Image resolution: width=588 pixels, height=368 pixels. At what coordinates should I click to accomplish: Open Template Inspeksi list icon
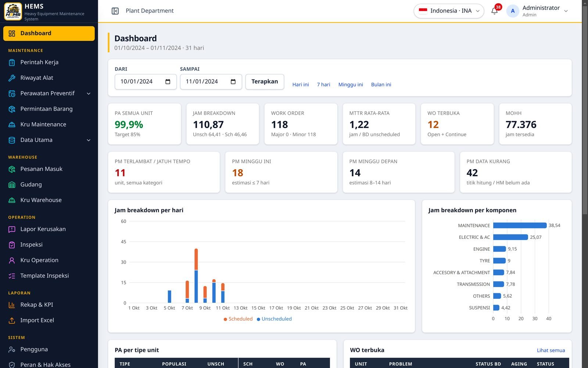point(12,276)
